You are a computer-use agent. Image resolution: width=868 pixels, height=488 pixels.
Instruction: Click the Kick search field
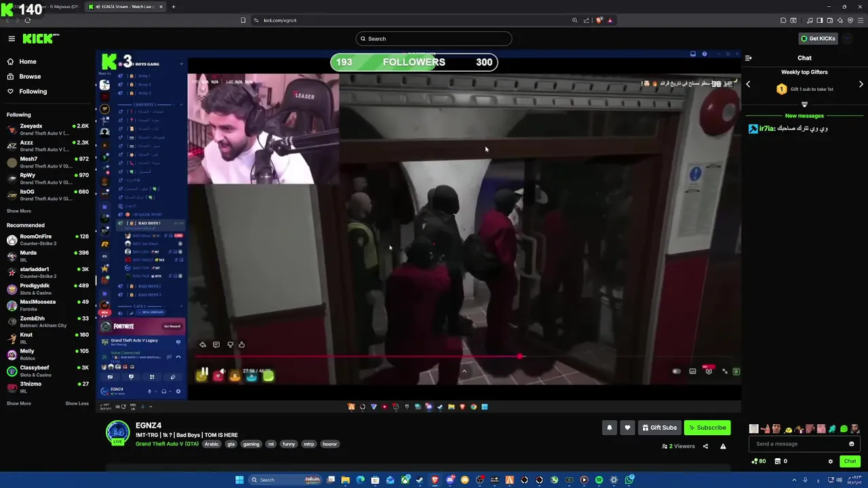tap(434, 39)
